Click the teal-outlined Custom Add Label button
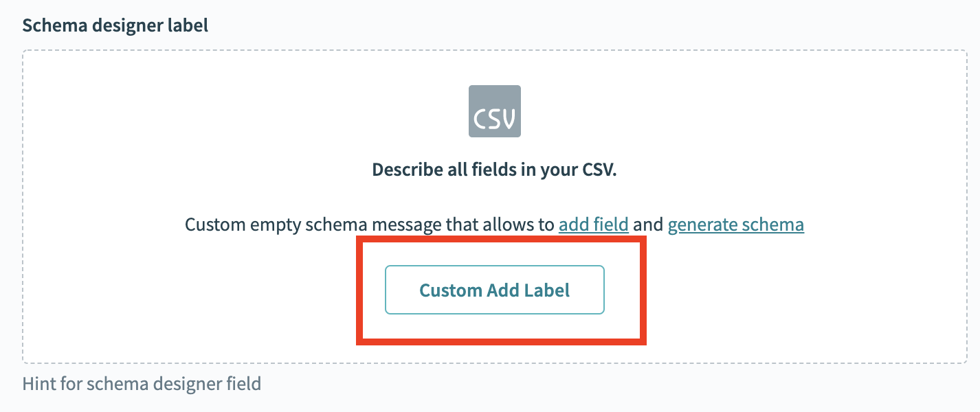The height and width of the screenshot is (412, 980). tap(494, 290)
